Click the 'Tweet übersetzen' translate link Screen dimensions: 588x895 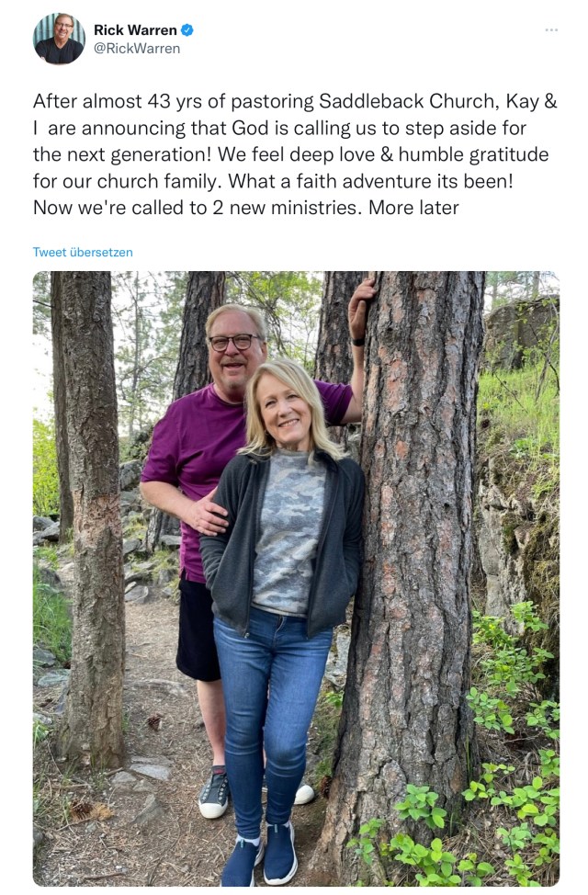click(x=83, y=252)
